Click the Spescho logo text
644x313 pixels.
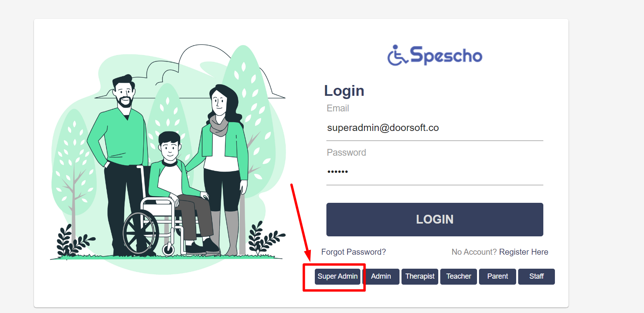pyautogui.click(x=446, y=55)
